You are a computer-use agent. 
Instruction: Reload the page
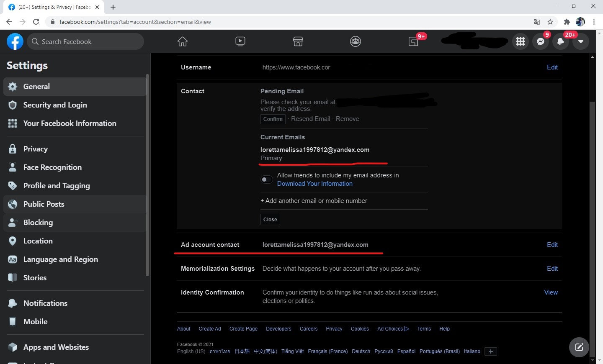coord(36,22)
